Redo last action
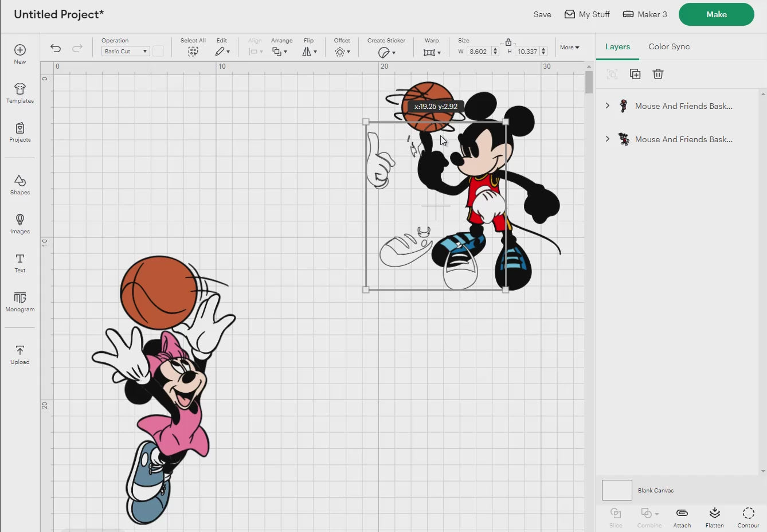Image resolution: width=767 pixels, height=532 pixels. coord(77,48)
